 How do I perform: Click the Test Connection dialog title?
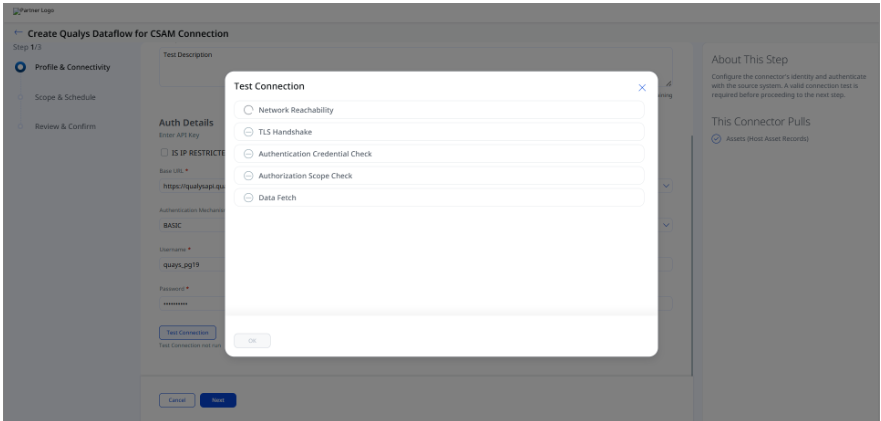point(269,87)
